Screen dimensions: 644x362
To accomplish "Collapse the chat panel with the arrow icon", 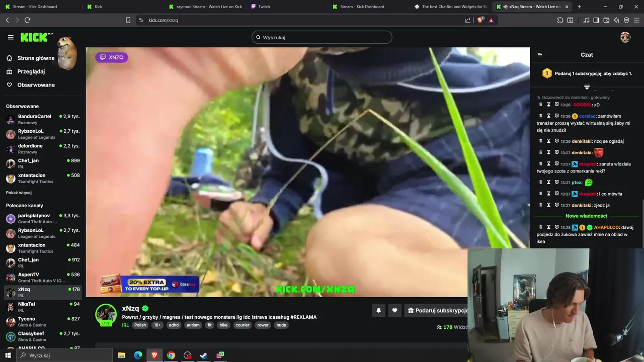I will pyautogui.click(x=540, y=55).
